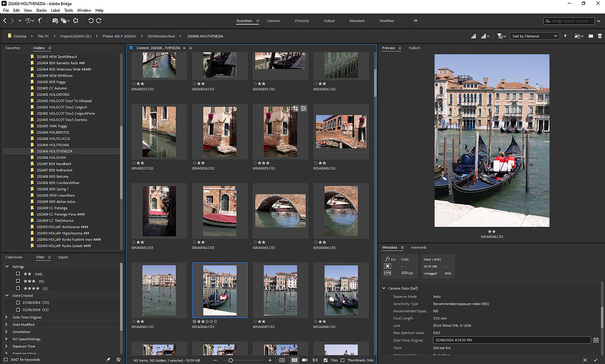Click the Refine/Boomerang return icon in toolbar
Screen dimensions: 605x364
coord(40,21)
